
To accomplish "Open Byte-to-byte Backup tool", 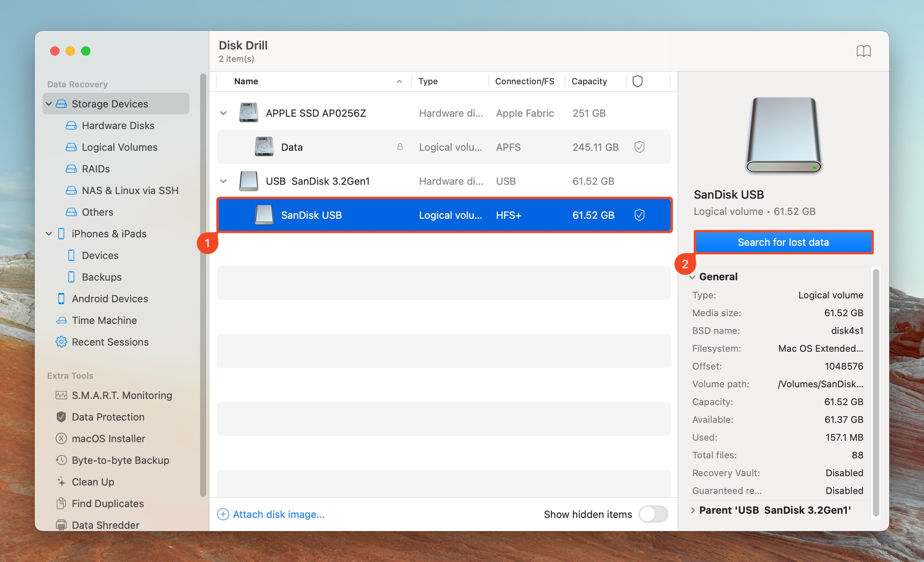I will (120, 460).
